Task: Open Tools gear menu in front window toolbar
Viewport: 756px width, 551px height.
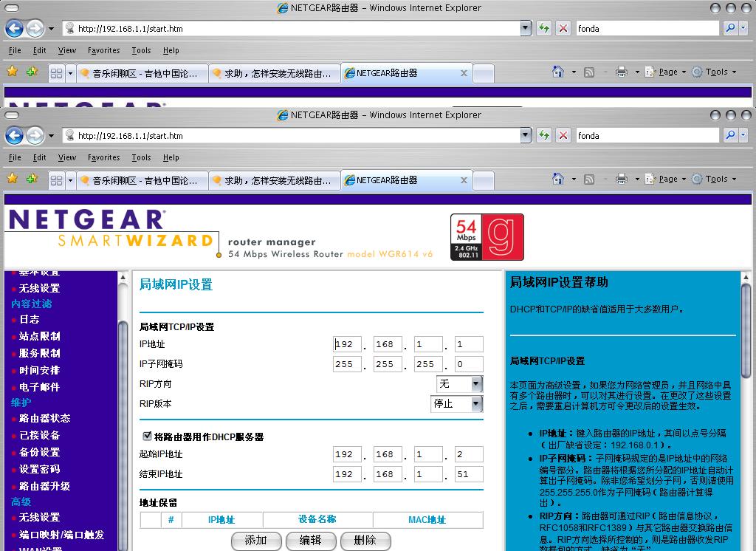Action: click(x=714, y=179)
